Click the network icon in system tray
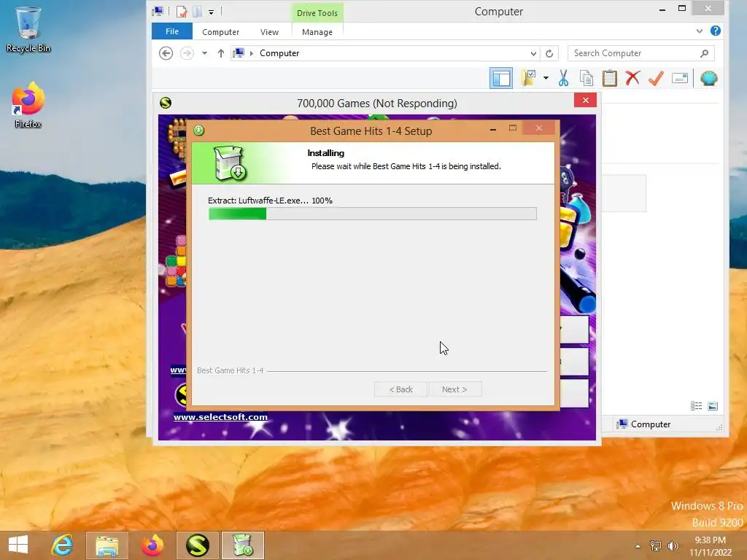747x560 pixels. coord(656,546)
